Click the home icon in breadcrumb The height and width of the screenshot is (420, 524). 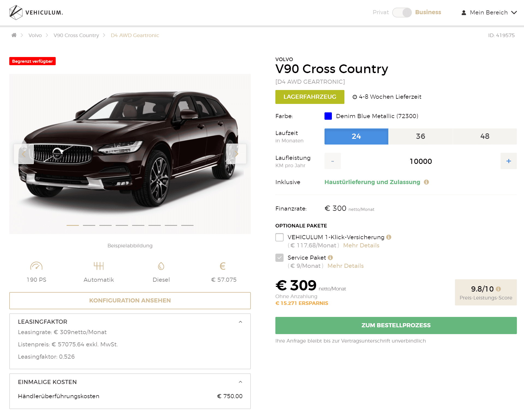point(14,35)
